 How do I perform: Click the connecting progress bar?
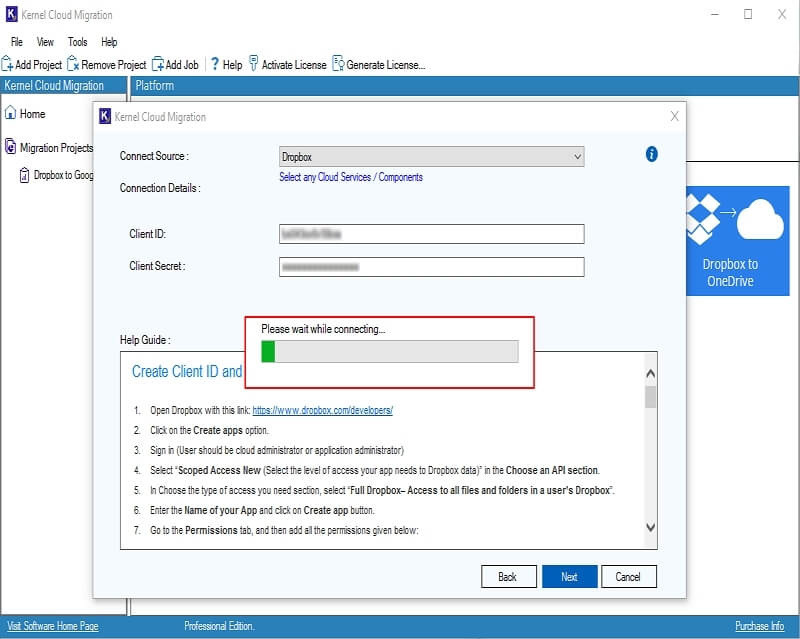coord(390,352)
